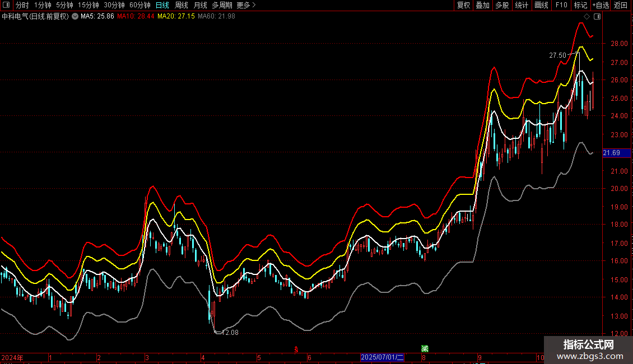633x364 pixels.
Task: Open the F10 company info
Action: [x=561, y=5]
